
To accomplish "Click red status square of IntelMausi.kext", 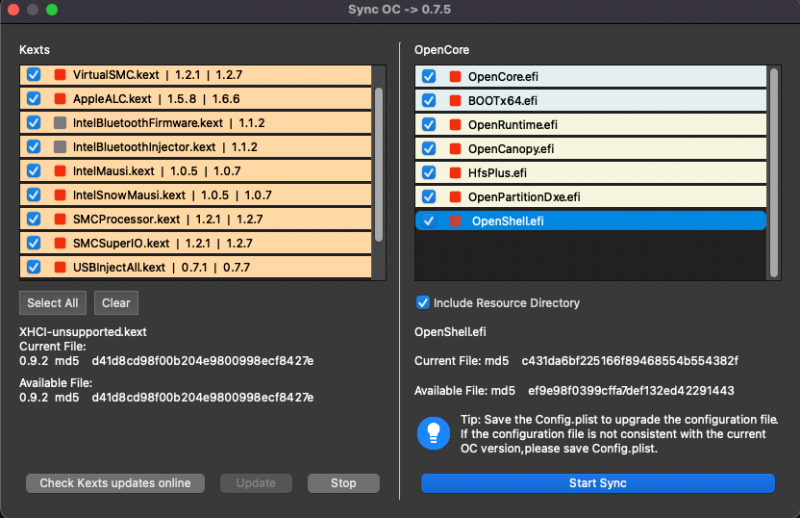I will click(x=60, y=171).
